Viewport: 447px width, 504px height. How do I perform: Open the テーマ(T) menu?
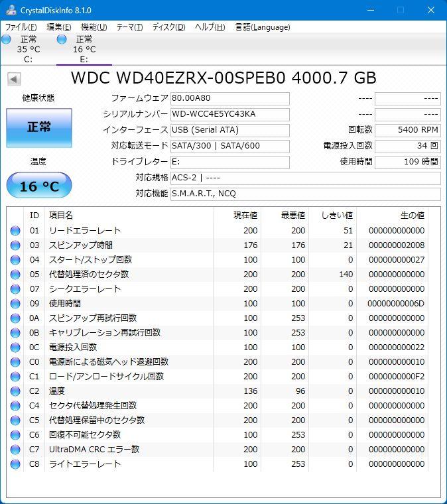129,27
